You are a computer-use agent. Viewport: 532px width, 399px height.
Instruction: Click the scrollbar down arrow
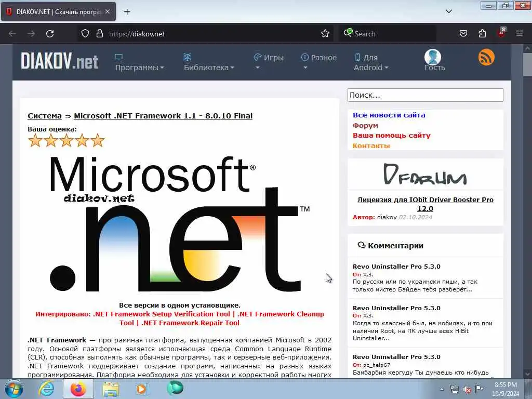pyautogui.click(x=527, y=374)
